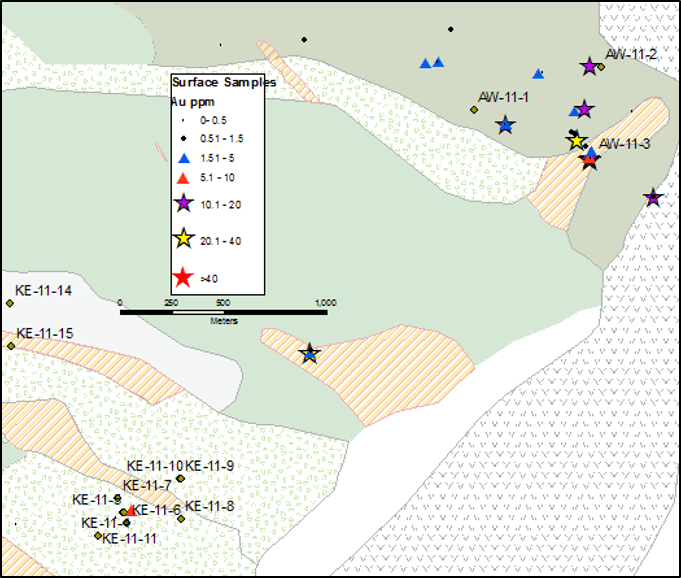This screenshot has width=681, height=578.
Task: Select the '1.51 - 5' legend range
Action: [x=217, y=158]
